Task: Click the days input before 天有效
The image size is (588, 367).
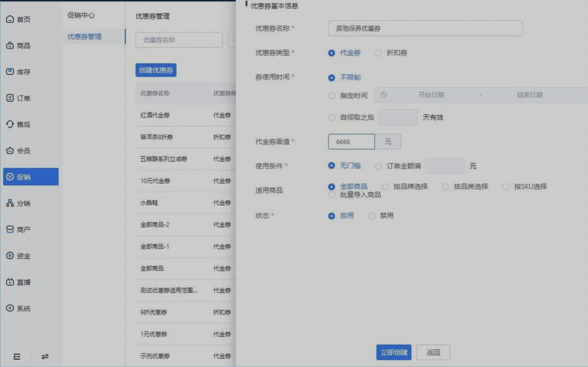Action: click(x=398, y=117)
